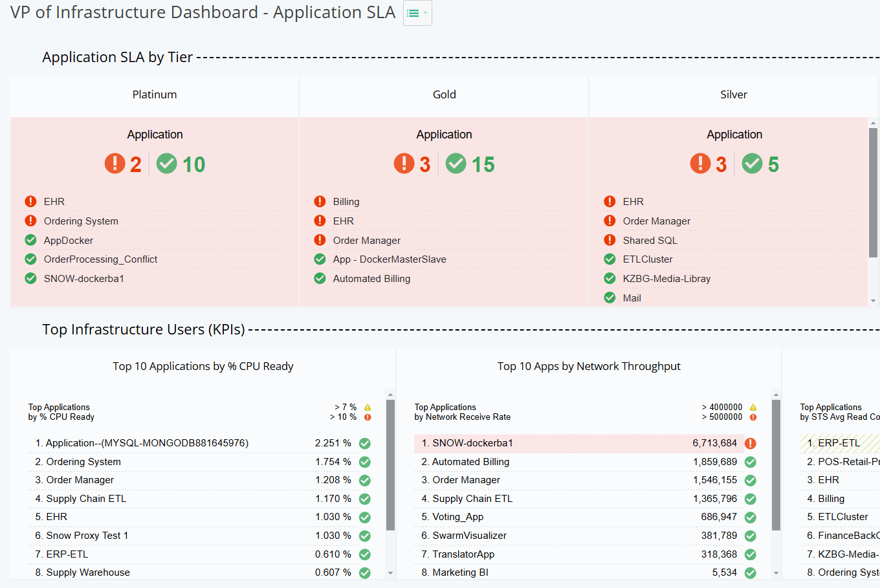
Task: Open Order Manager in Silver tier list
Action: 657,221
